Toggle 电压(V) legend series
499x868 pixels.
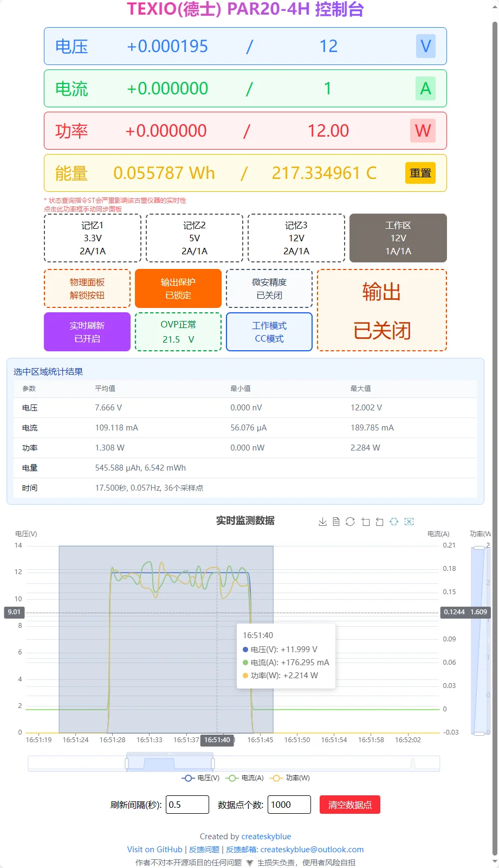200,778
